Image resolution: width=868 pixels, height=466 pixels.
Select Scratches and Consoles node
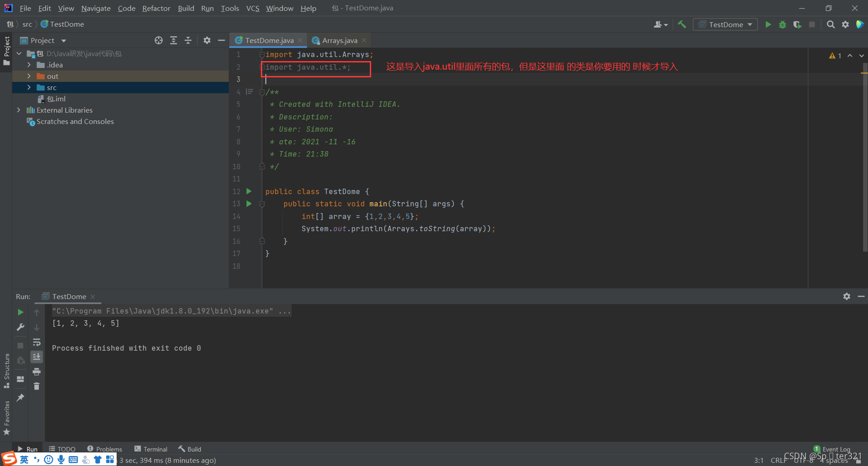(x=75, y=121)
